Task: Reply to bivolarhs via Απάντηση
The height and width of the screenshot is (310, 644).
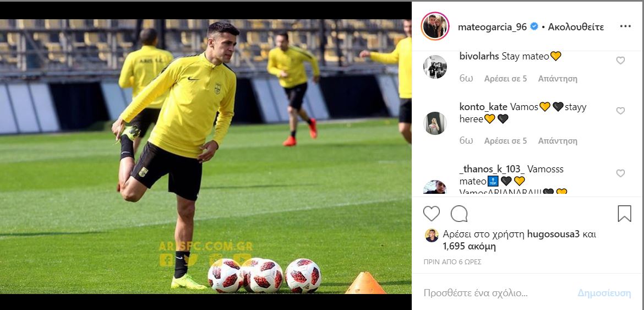Action: tap(558, 78)
